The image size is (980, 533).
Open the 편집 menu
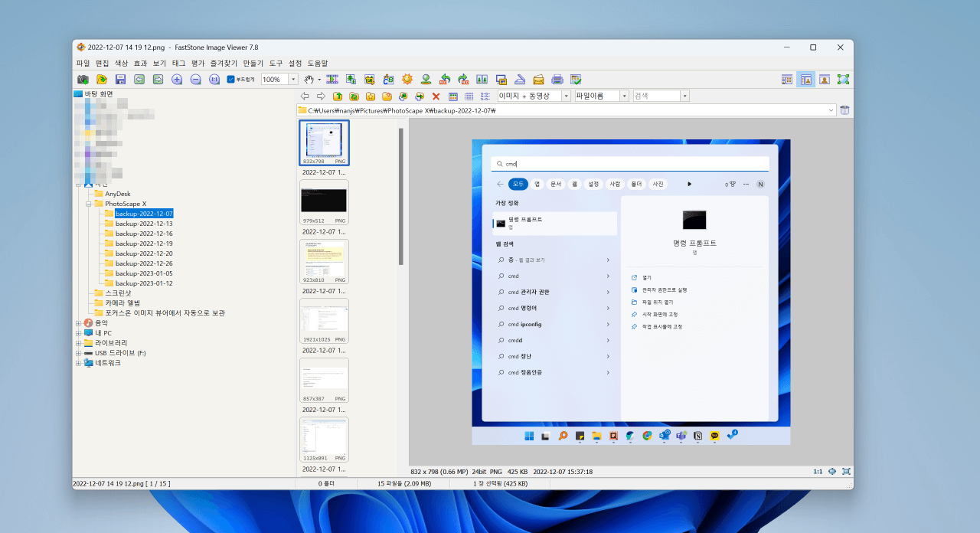[102, 63]
